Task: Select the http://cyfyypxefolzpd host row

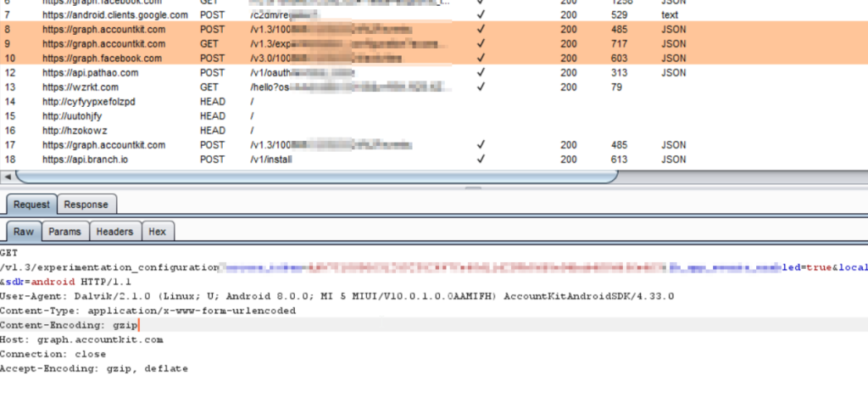Action: [x=88, y=102]
